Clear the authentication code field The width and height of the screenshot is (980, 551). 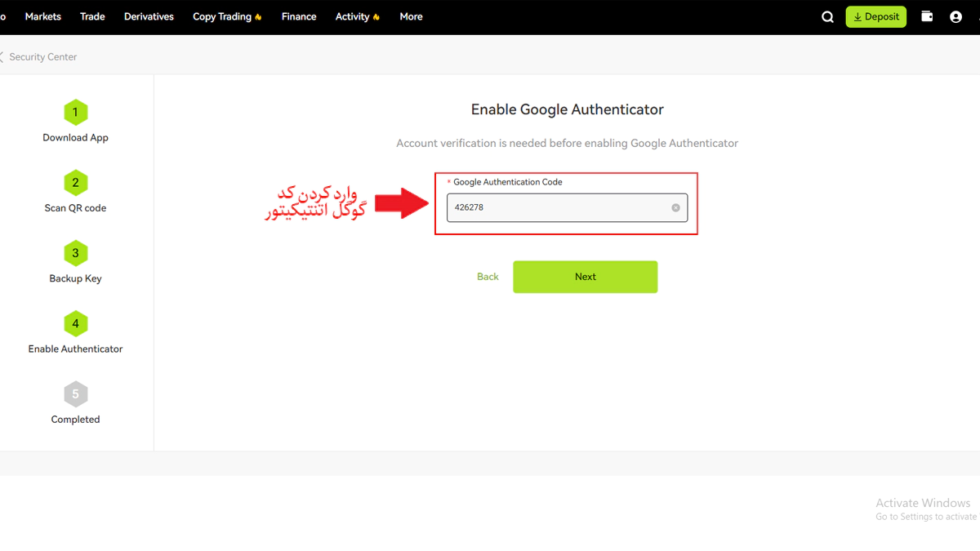(x=675, y=207)
